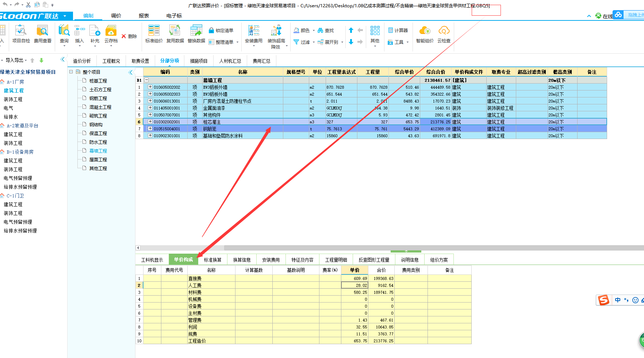
Task: Collapse 幕墙工程 B1 group minus box
Action: [x=146, y=80]
